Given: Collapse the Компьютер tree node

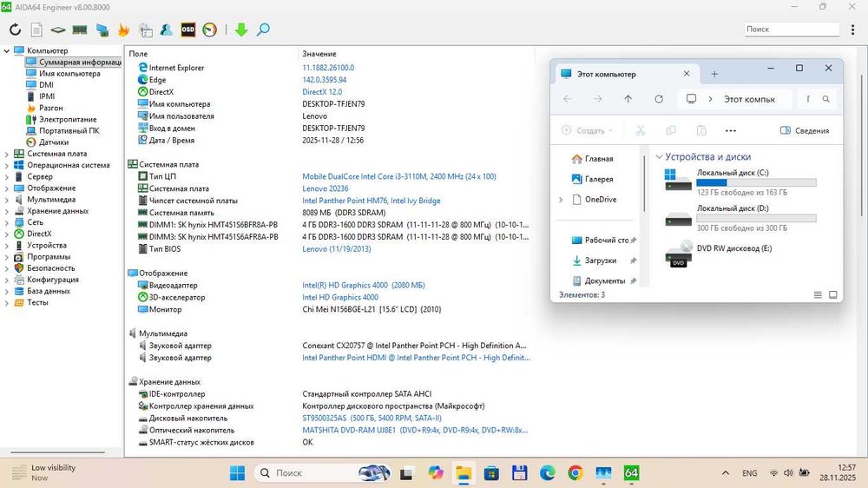Looking at the screenshot, I should pyautogui.click(x=7, y=50).
